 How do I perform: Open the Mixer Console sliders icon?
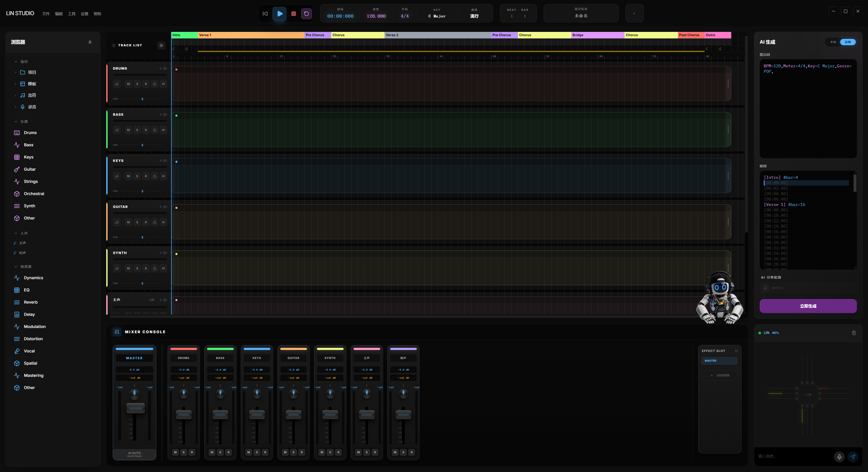click(x=117, y=332)
